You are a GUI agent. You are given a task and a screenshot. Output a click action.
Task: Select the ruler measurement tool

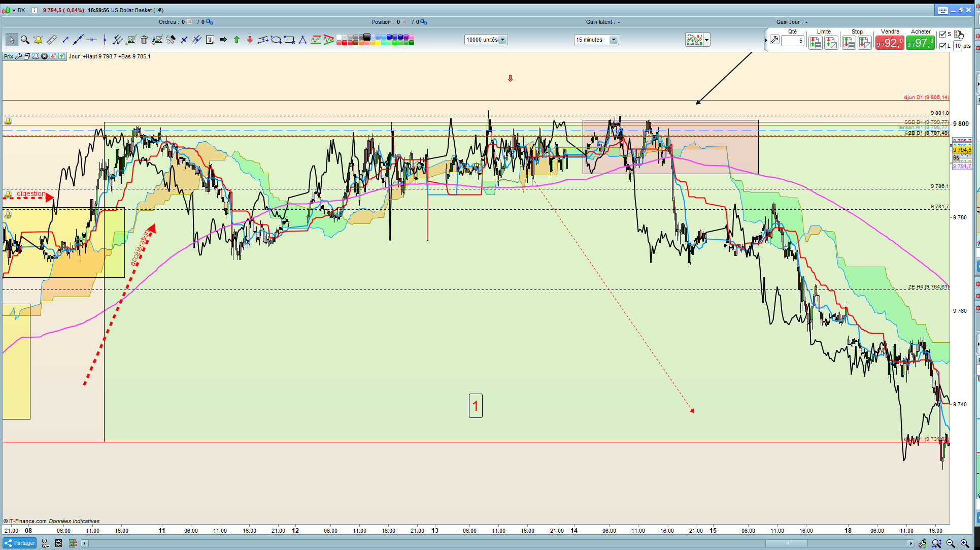coord(51,40)
